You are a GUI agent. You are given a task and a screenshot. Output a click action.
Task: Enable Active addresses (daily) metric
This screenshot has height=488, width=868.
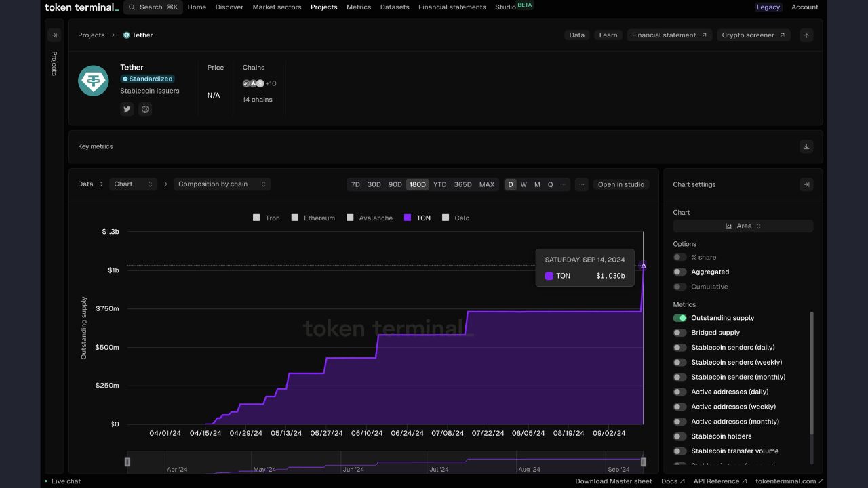tap(679, 392)
